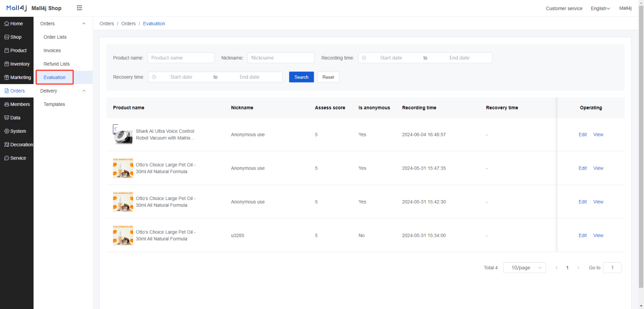The image size is (644, 309).
Task: Click the pet oil thumbnail dated 15:47:35
Action: pos(123,168)
